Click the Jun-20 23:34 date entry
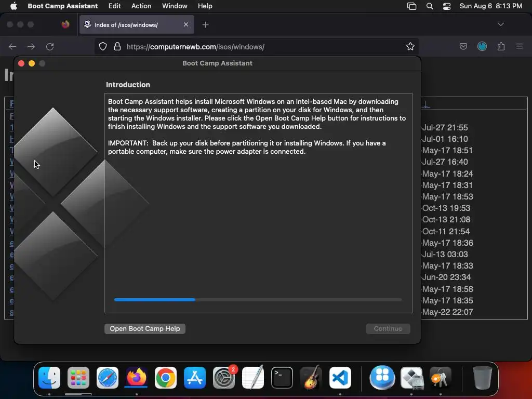The width and height of the screenshot is (532, 399). 446,277
